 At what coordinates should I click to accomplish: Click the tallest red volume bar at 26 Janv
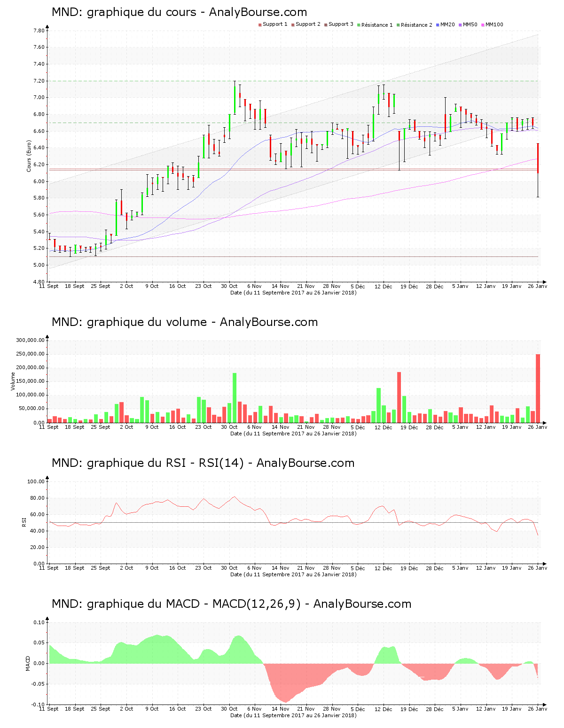(538, 388)
